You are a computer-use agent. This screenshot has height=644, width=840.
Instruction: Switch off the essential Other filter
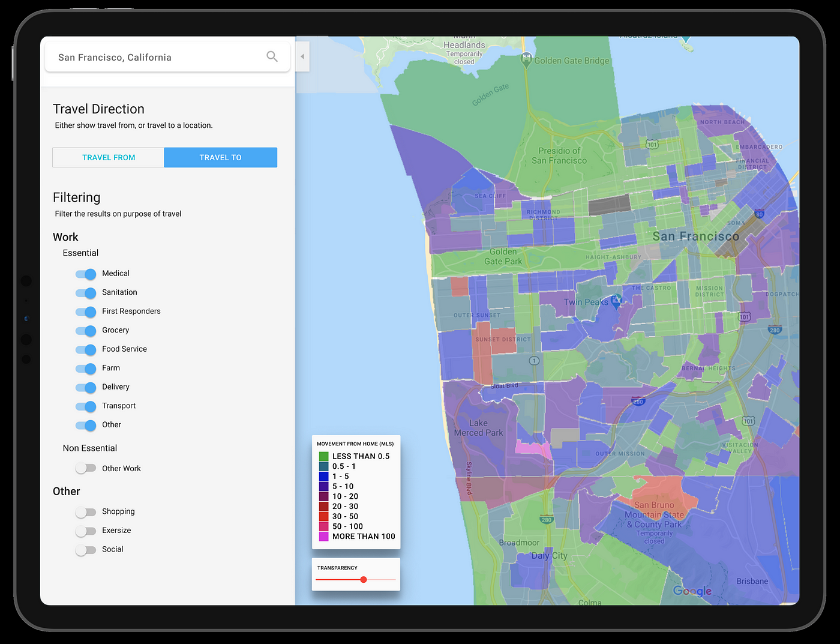[x=86, y=425]
